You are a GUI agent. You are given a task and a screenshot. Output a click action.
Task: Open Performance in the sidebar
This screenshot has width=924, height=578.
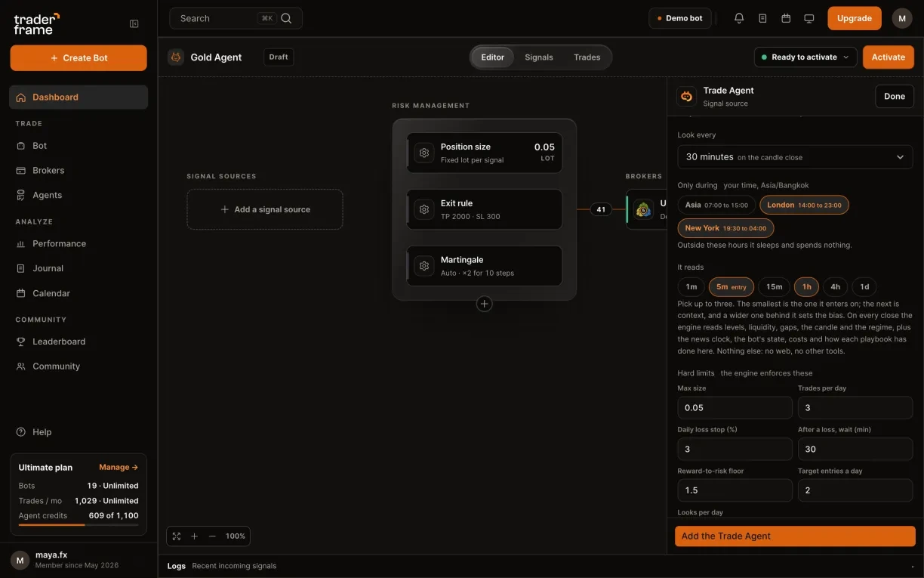click(x=79, y=244)
